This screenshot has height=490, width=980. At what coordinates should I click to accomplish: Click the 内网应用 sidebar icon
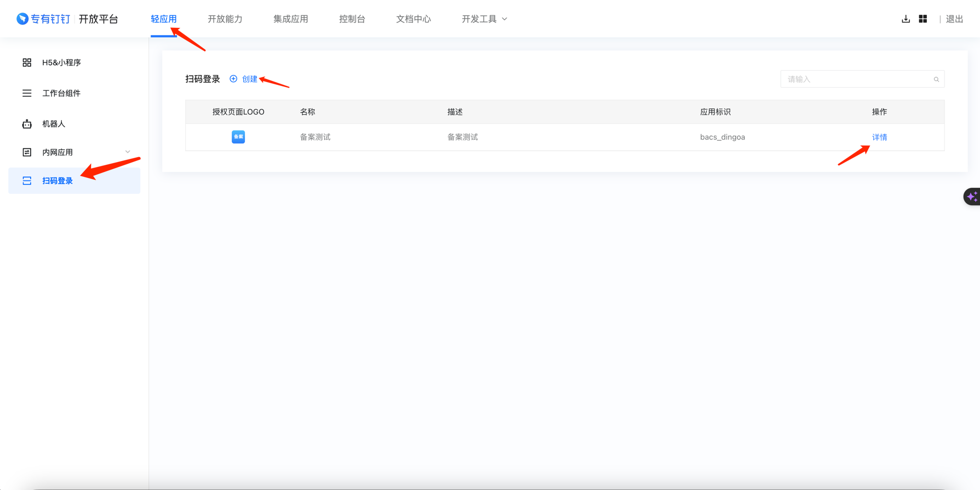(x=27, y=152)
